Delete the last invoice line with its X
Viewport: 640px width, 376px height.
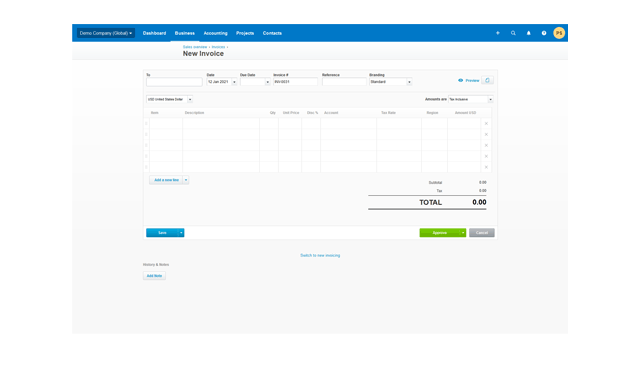pos(486,167)
